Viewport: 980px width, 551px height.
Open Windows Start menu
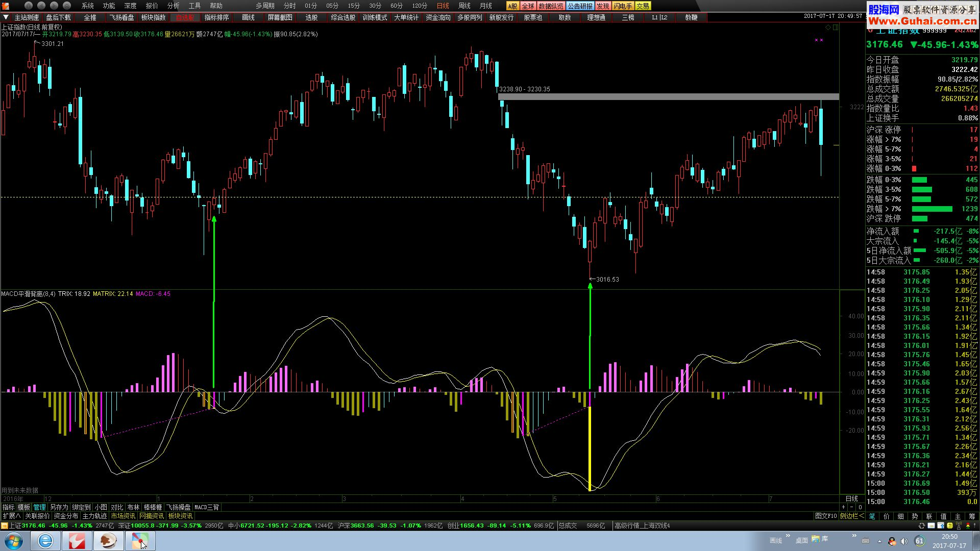click(13, 541)
